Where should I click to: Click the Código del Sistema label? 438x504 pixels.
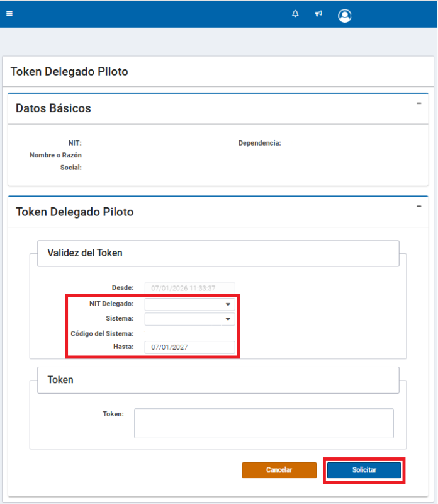point(102,333)
